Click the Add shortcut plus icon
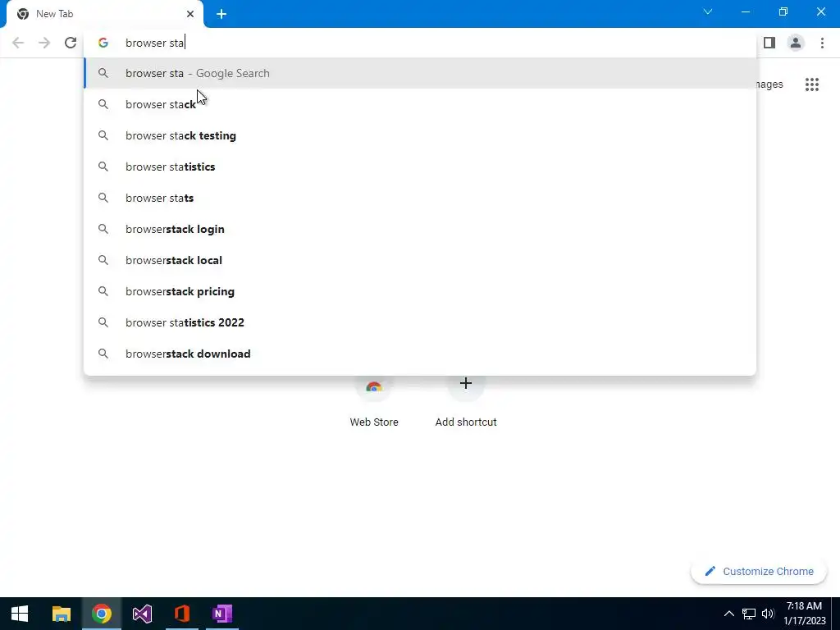840x630 pixels. point(466,384)
